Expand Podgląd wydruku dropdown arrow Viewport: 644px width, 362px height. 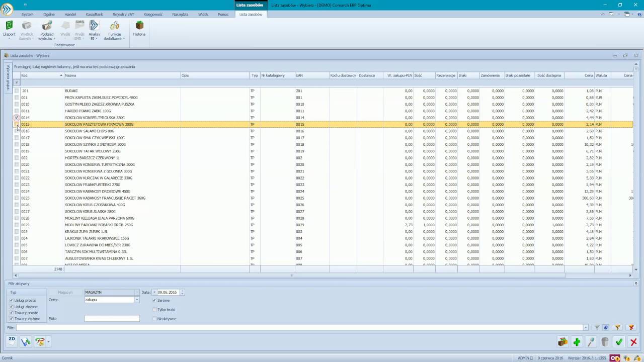54,39
